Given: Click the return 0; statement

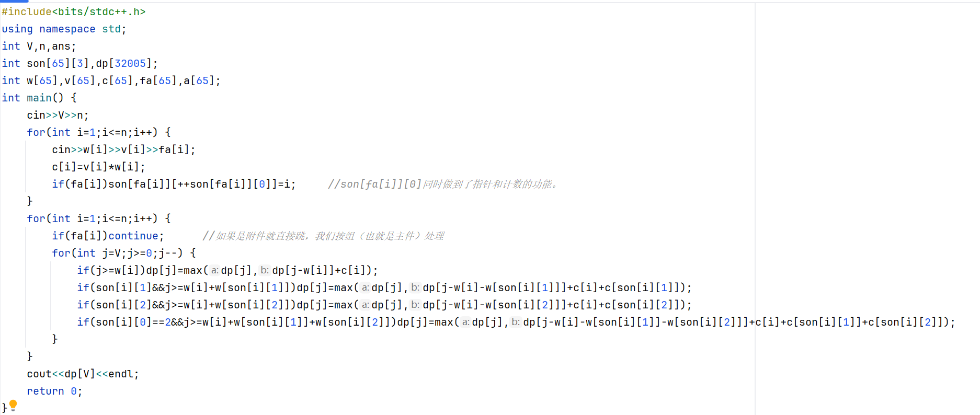Looking at the screenshot, I should tap(54, 391).
